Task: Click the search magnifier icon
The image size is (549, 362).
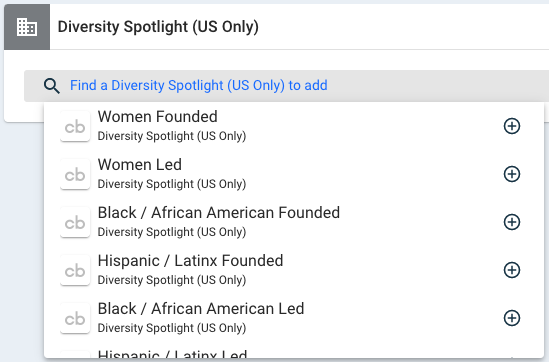Action: point(52,86)
